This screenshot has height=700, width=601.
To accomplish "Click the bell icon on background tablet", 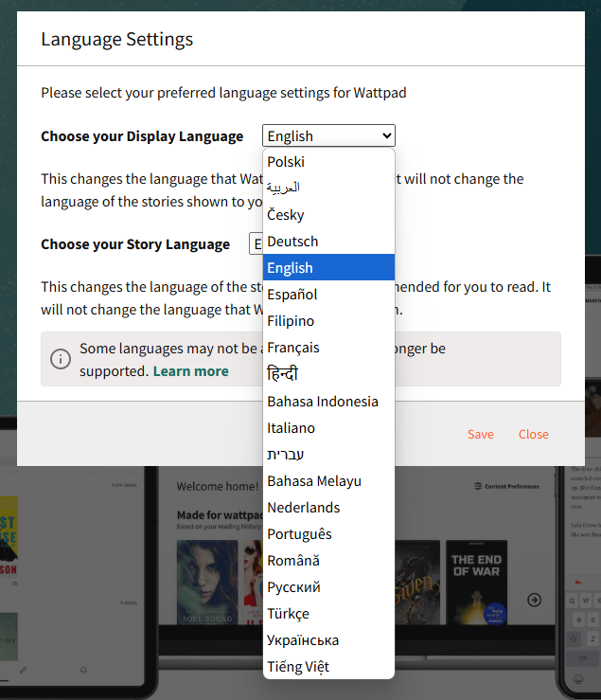I will pos(83,670).
